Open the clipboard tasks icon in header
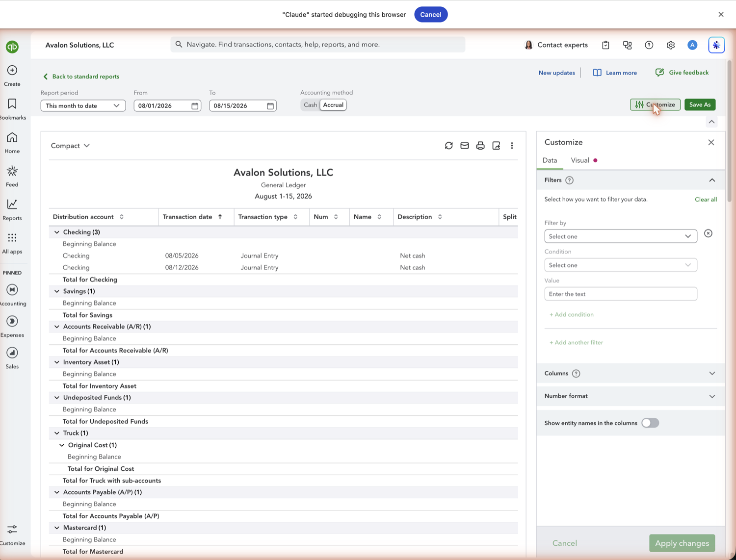The width and height of the screenshot is (736, 560). (605, 45)
